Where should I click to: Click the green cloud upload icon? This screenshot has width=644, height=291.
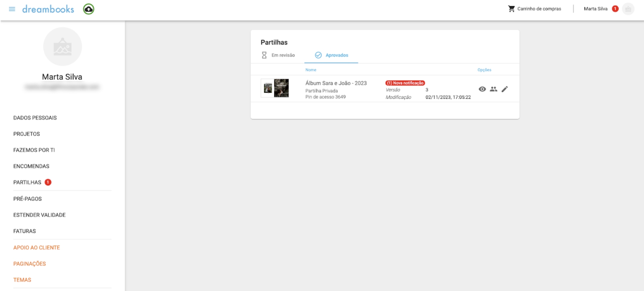[89, 9]
